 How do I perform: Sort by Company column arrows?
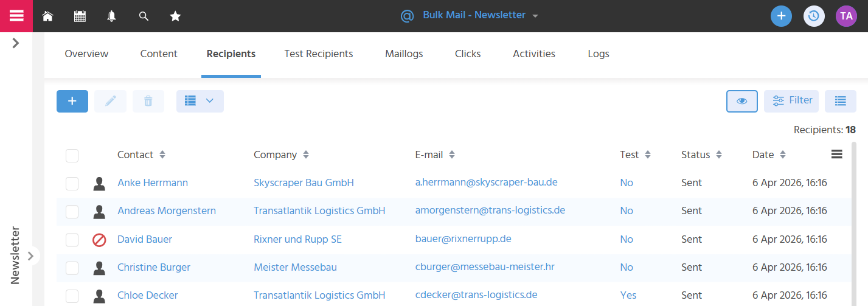[306, 155]
